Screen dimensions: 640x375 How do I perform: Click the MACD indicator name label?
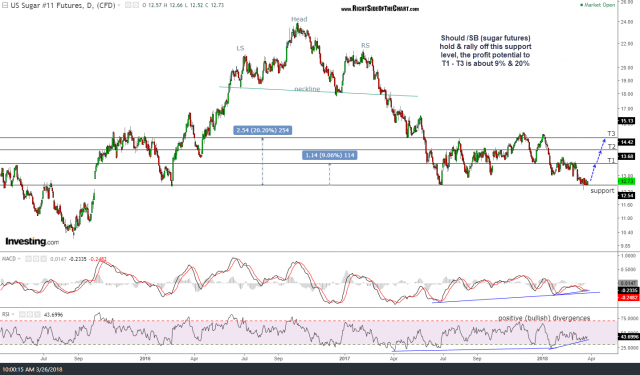(x=9, y=259)
